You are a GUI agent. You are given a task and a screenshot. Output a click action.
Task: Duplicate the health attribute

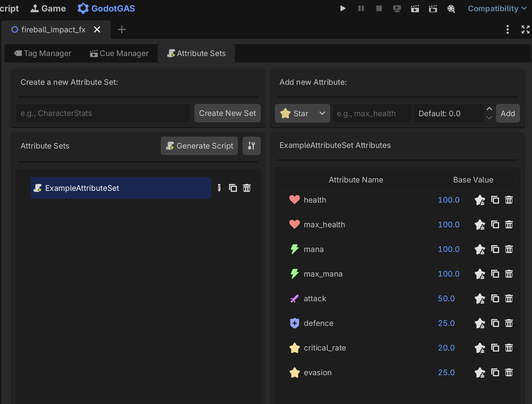pyautogui.click(x=495, y=200)
